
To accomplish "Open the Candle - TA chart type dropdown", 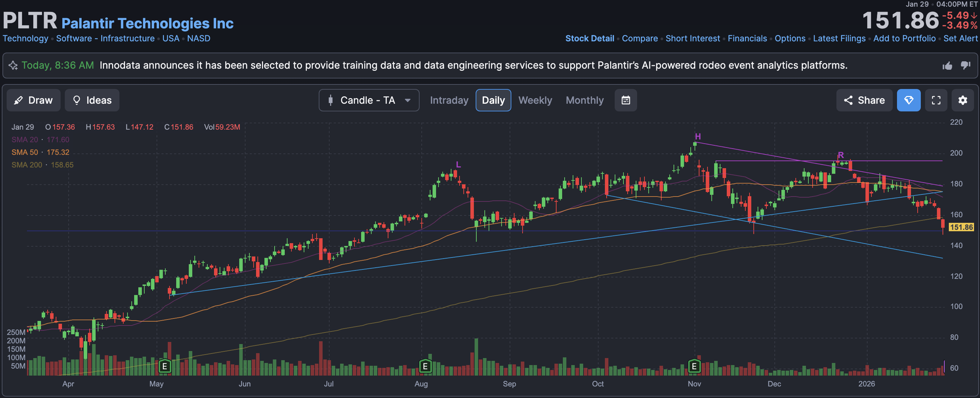I will click(x=369, y=100).
